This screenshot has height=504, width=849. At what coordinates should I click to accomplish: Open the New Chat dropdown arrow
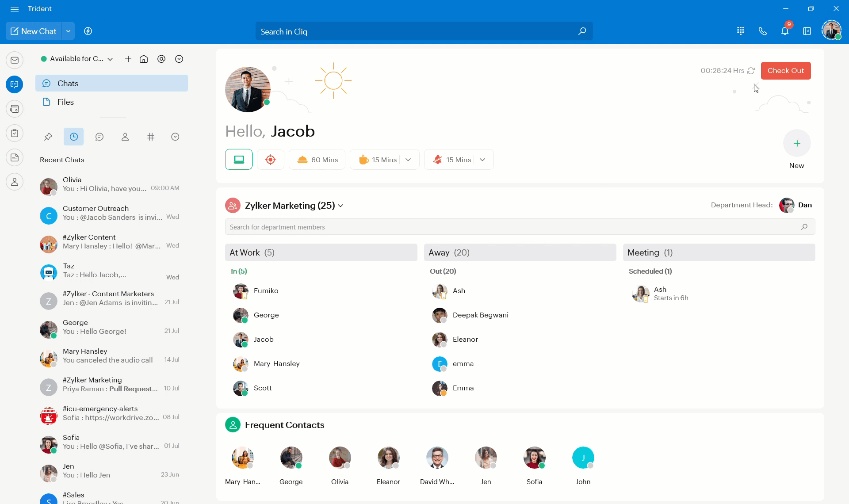(68, 31)
